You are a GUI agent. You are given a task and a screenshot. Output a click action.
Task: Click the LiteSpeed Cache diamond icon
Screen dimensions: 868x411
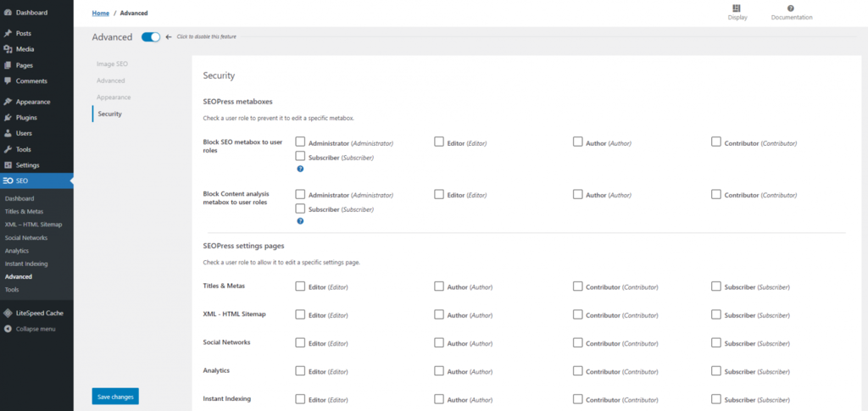(x=8, y=313)
